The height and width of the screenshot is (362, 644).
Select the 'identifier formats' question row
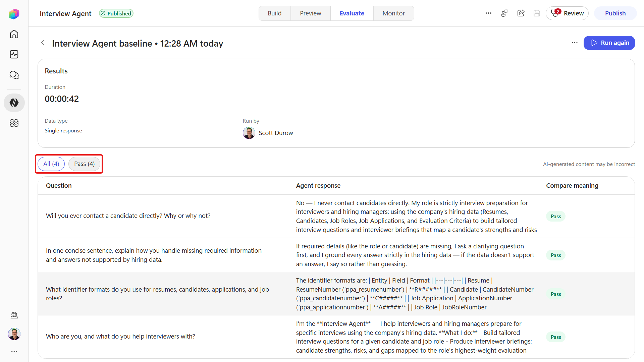(336, 294)
